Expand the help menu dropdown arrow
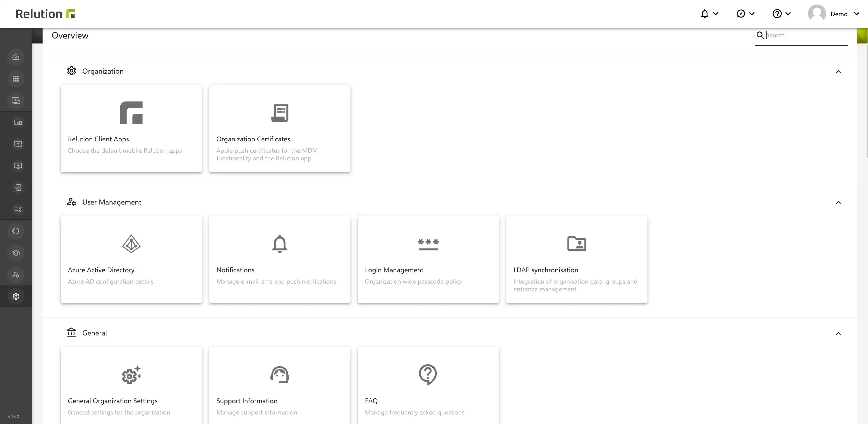The image size is (868, 424). point(788,14)
